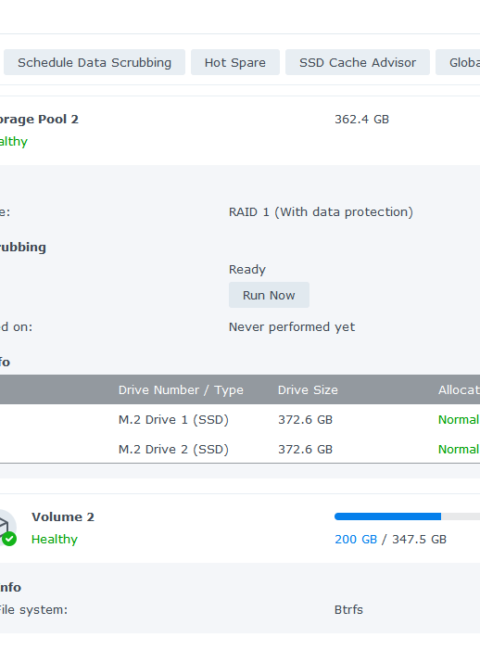Click the green healthy checkmark badge
This screenshot has height=650, width=480.
pyautogui.click(x=10, y=539)
